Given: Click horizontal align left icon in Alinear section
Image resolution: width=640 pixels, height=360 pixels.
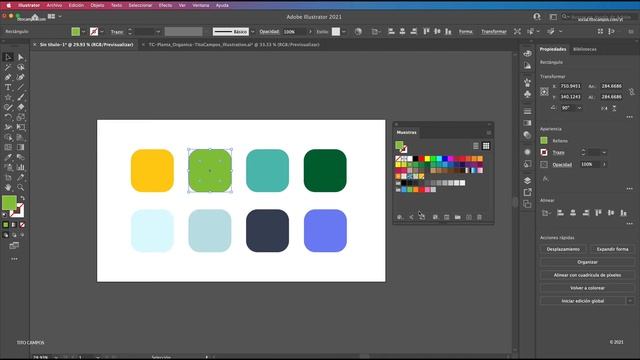Looking at the screenshot, I should pos(560,213).
